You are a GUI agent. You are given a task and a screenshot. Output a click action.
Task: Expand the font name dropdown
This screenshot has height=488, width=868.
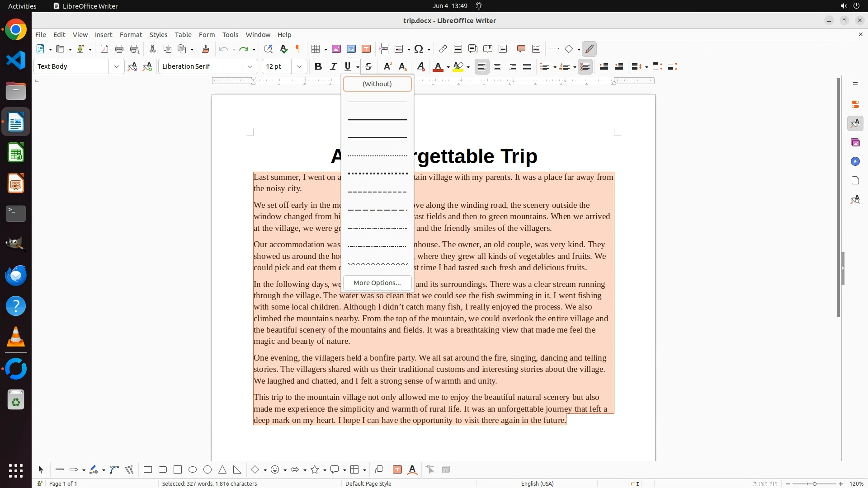tap(250, 66)
